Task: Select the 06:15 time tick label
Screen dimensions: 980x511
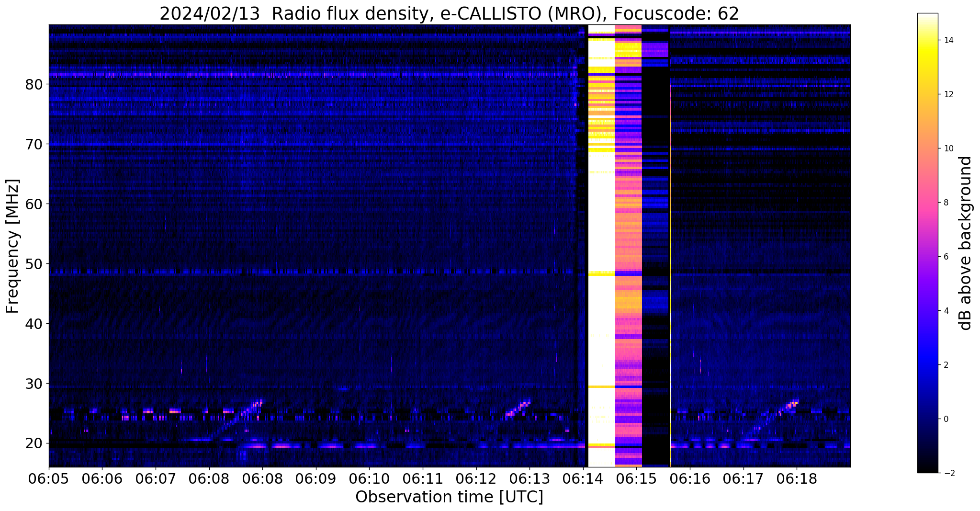Action: click(x=636, y=478)
